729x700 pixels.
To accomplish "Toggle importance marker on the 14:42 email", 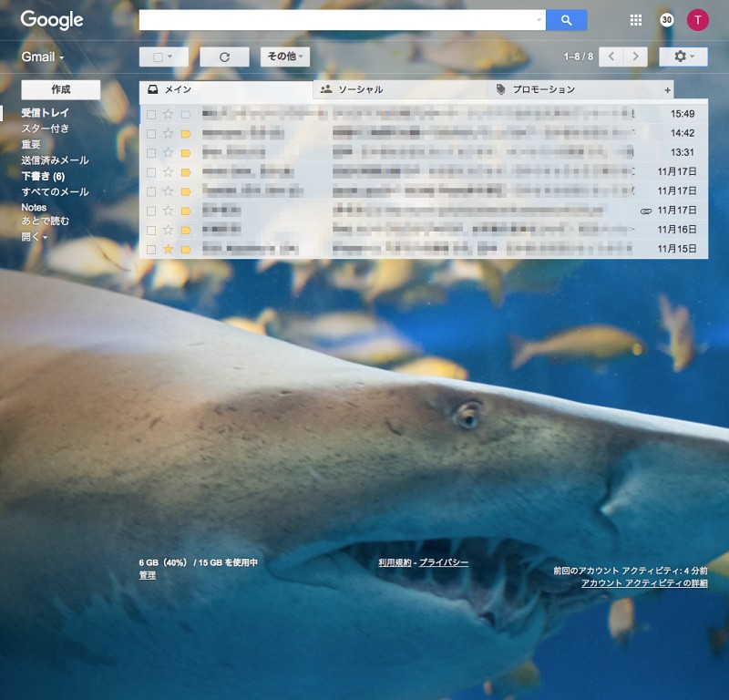I will tap(186, 134).
